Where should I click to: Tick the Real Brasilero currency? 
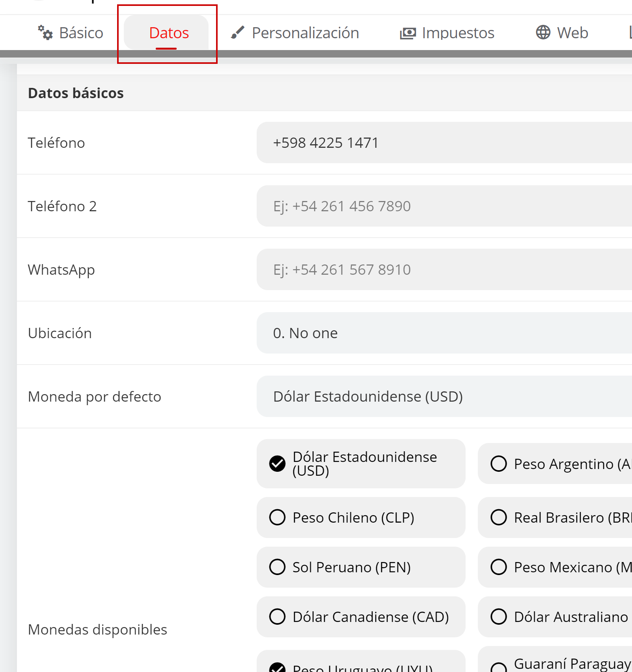click(499, 517)
